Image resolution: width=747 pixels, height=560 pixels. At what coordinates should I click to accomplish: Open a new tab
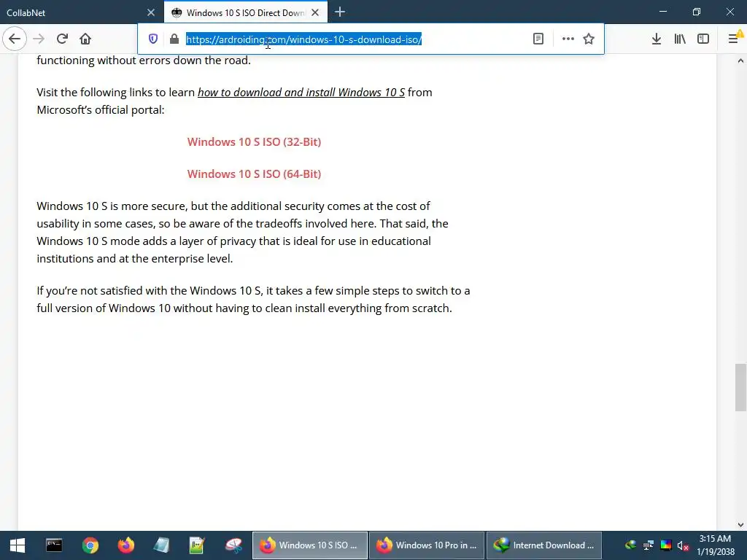[x=340, y=12]
